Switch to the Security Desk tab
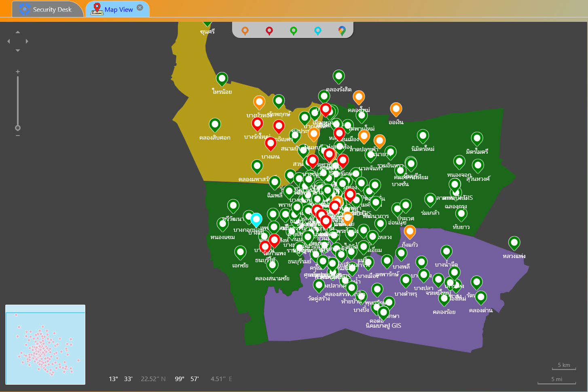Screen dimensions: 588x392 click(x=47, y=9)
